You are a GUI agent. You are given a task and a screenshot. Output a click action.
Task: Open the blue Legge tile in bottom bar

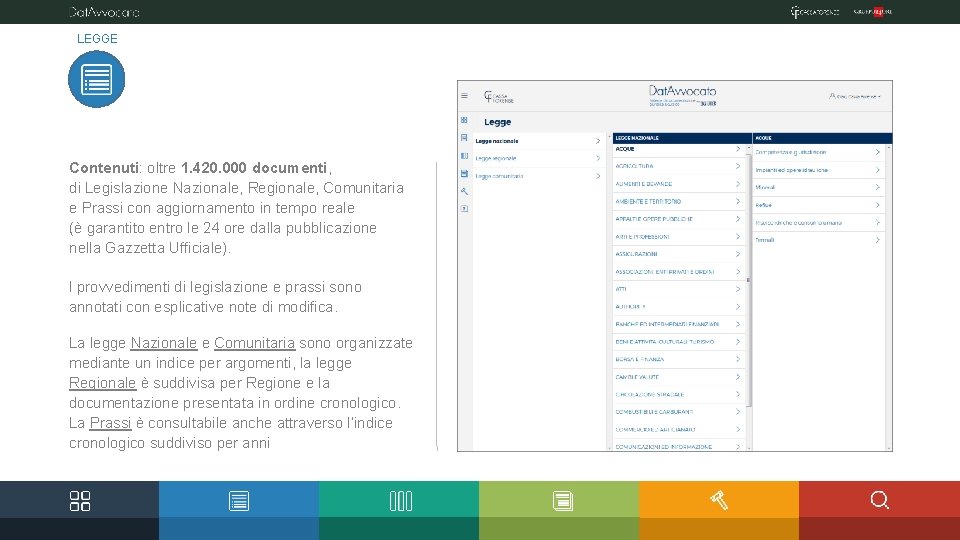(x=239, y=501)
